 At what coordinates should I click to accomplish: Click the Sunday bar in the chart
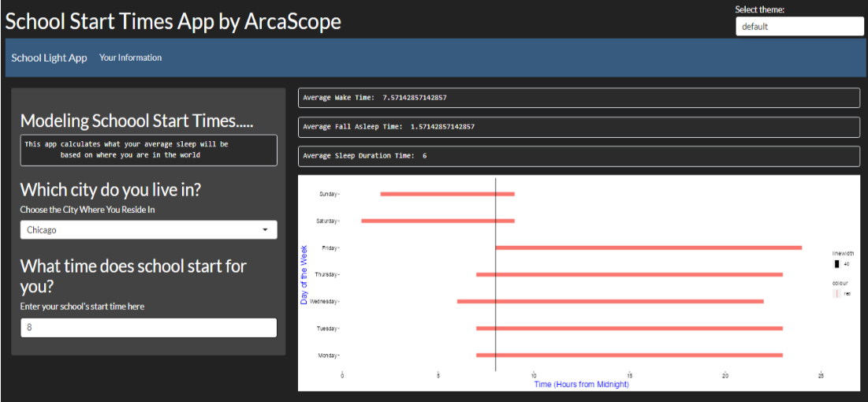pos(447,194)
